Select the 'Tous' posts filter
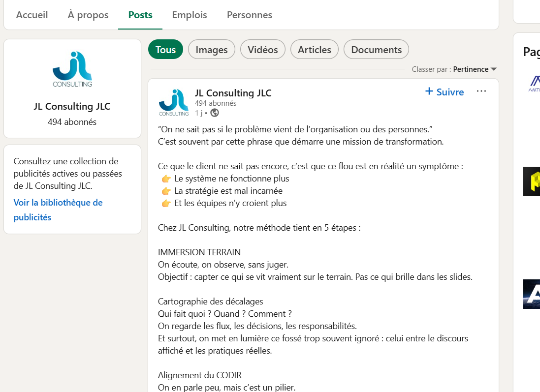 [x=165, y=50]
